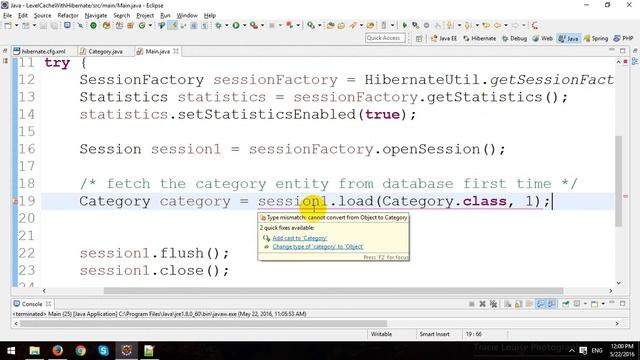The width and height of the screenshot is (640, 360).
Task: Click Pin Console icon
Action: pyautogui.click(x=566, y=304)
